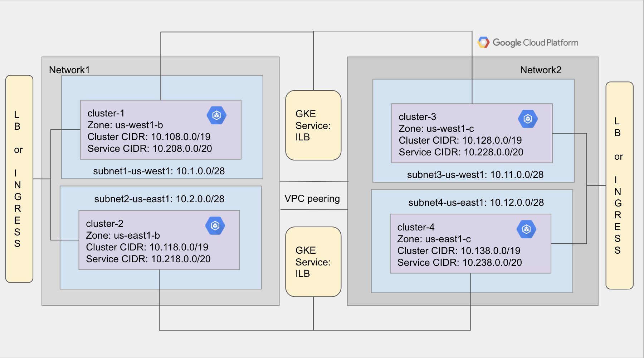
Task: Select the Network2 label
Action: click(x=541, y=70)
